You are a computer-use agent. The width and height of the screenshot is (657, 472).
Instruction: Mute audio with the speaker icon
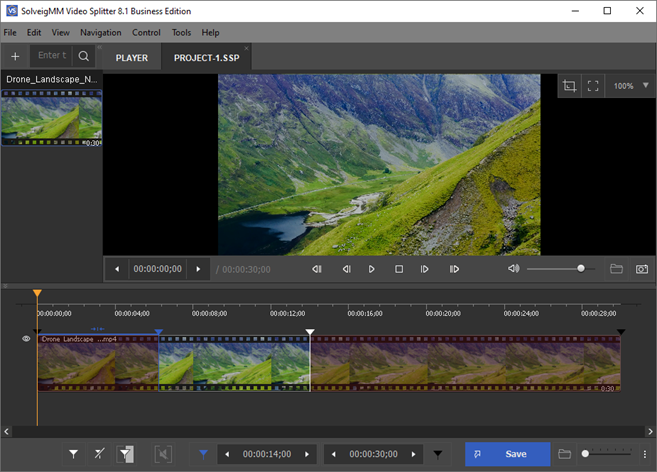[x=513, y=268]
